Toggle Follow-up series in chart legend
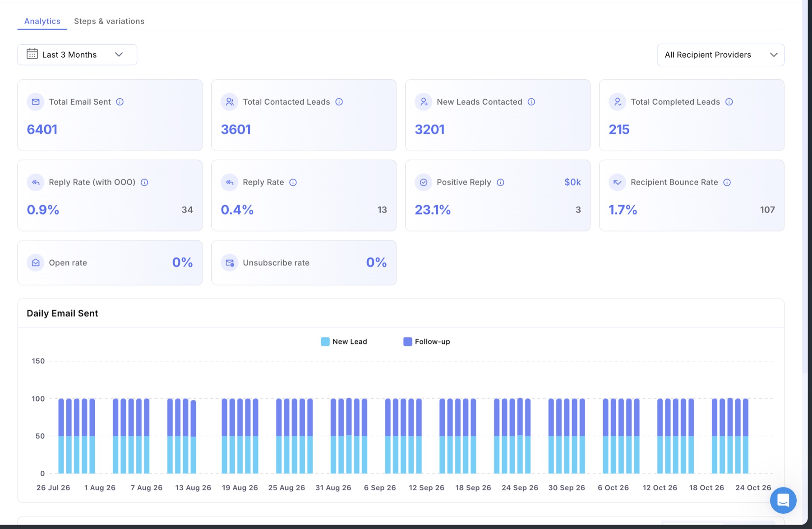 pos(427,341)
